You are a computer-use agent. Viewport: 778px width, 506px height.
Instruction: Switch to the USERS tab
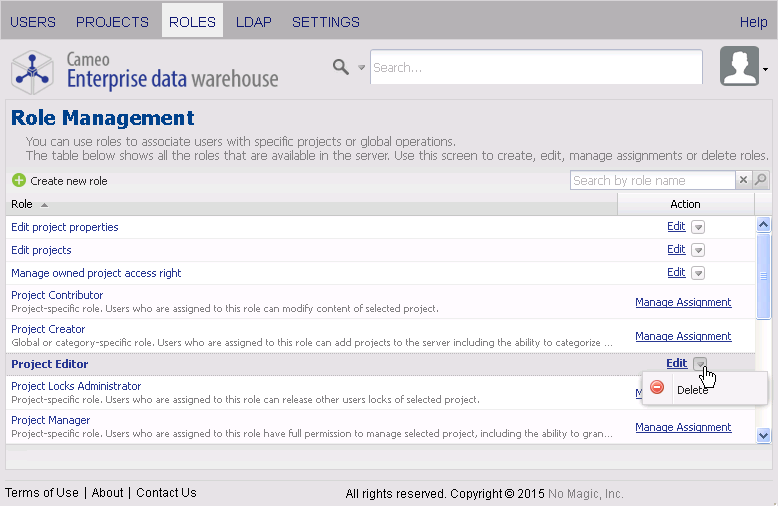(x=33, y=22)
